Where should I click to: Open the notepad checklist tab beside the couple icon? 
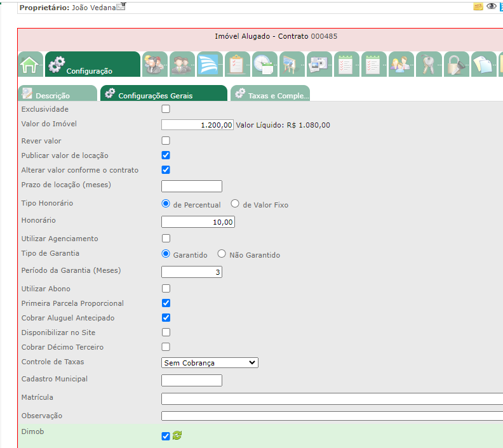tap(373, 64)
